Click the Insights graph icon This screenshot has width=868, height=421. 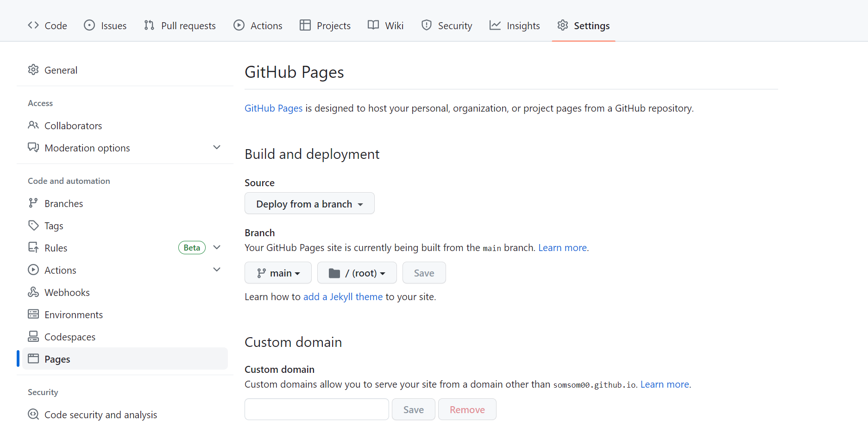(495, 25)
